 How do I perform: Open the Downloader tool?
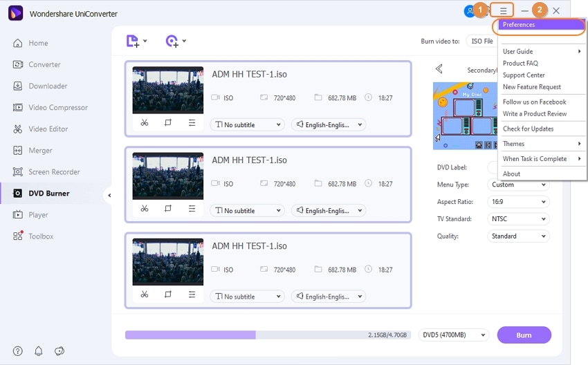40,86
